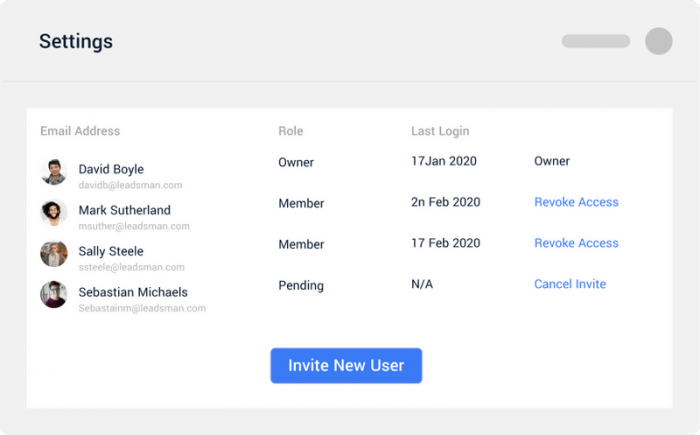The image size is (700, 435).
Task: Click the Sebastainm@leadsman.com email address
Action: [x=142, y=308]
